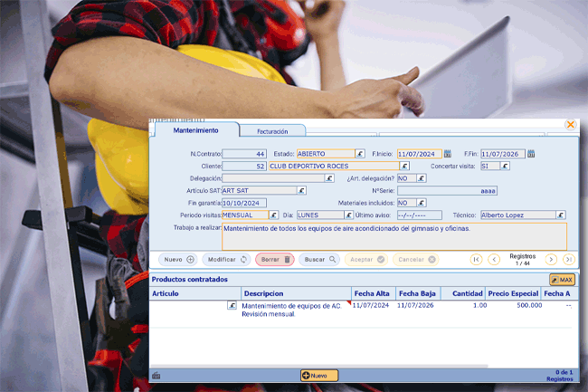Click into the Trabajo a realizar text field
This screenshot has width=588, height=392.
(x=394, y=235)
